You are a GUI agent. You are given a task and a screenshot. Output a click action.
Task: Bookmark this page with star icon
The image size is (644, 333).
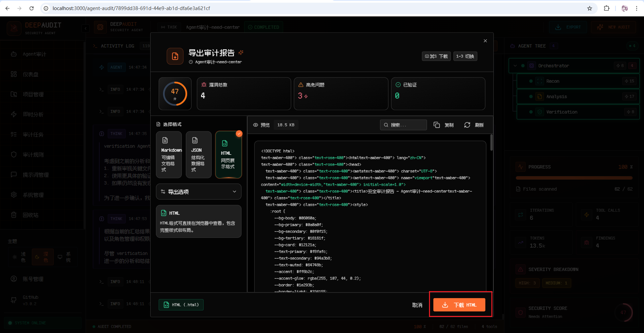point(590,8)
